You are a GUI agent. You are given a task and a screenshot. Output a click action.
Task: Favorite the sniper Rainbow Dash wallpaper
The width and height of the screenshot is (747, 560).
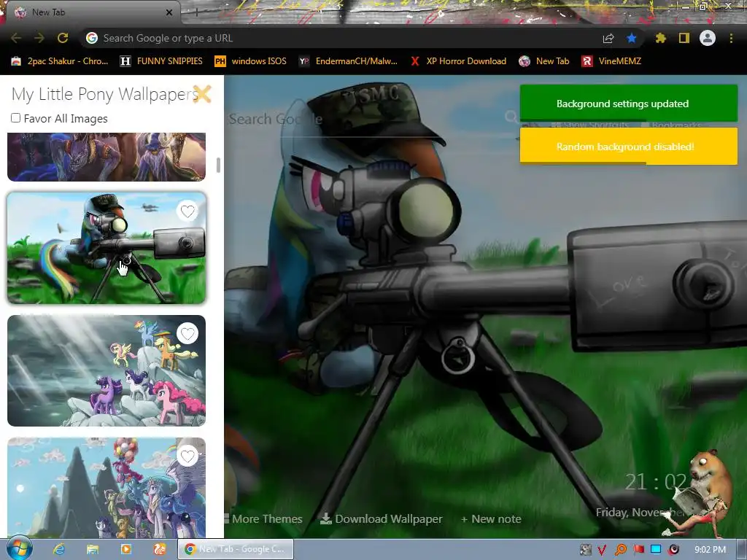(x=187, y=211)
